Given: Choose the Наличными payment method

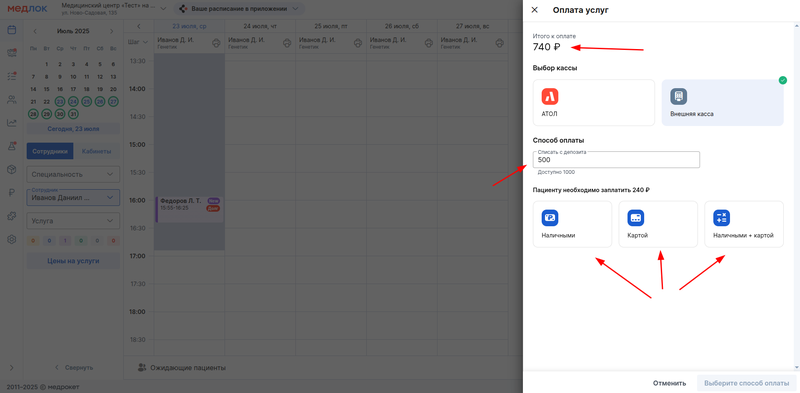Looking at the screenshot, I should [x=572, y=224].
